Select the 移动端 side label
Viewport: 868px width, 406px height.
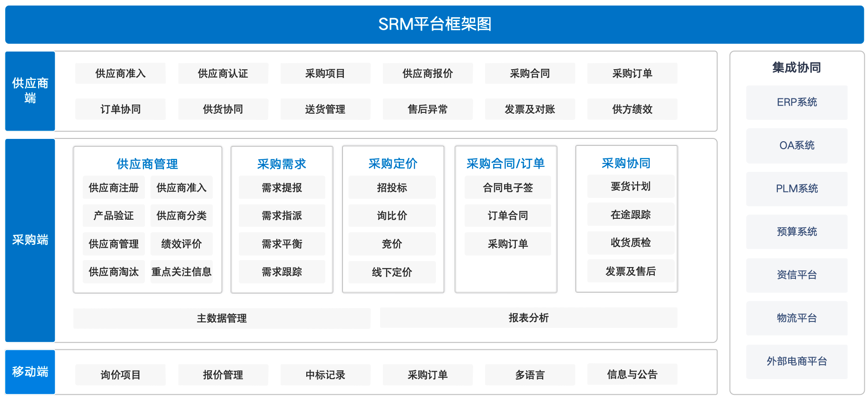30,372
